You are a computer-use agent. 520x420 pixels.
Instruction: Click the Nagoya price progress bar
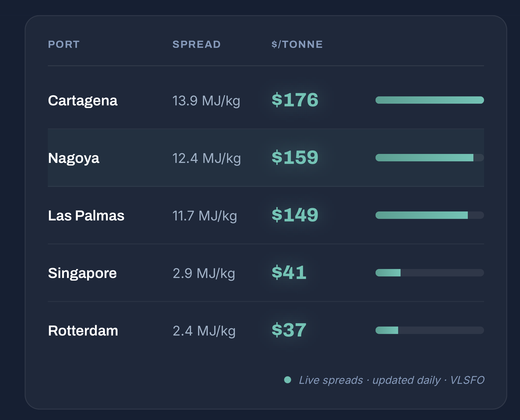pos(430,158)
